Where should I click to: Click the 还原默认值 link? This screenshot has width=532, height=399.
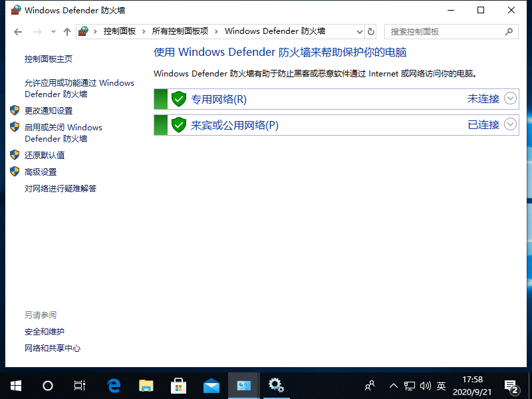pyautogui.click(x=45, y=156)
